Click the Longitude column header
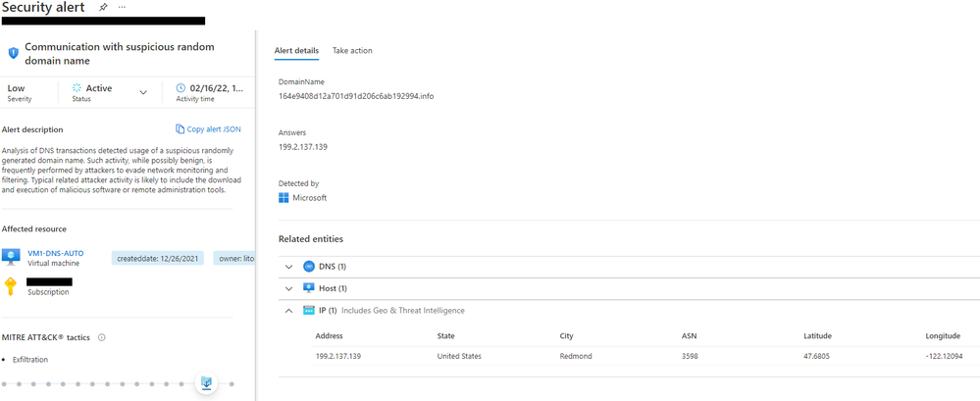 (x=943, y=336)
